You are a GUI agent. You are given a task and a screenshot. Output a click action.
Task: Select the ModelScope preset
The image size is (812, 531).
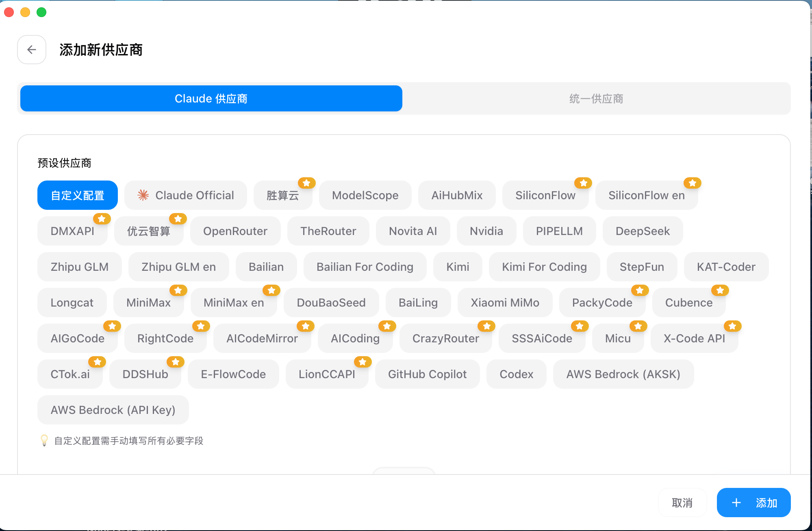point(365,195)
